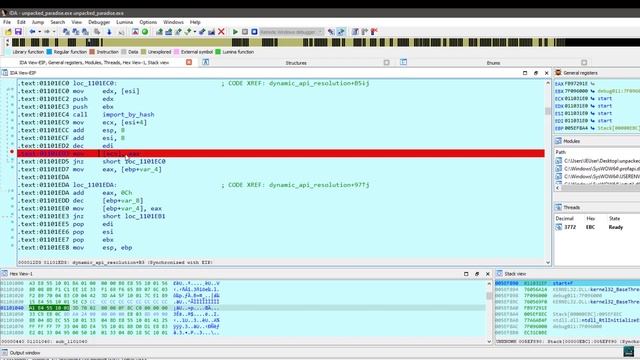The width and height of the screenshot is (640, 360).
Task: Switch to the Enums tab
Action: [493, 63]
